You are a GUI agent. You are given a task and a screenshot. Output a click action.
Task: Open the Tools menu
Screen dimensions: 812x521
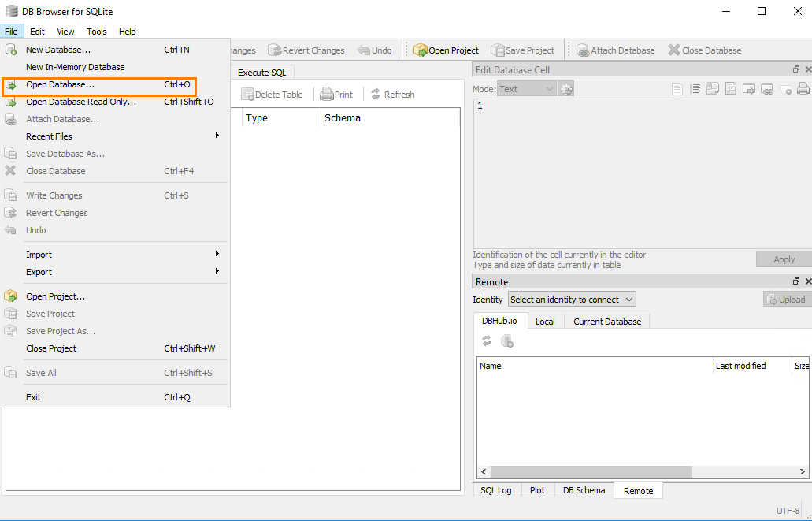(96, 32)
